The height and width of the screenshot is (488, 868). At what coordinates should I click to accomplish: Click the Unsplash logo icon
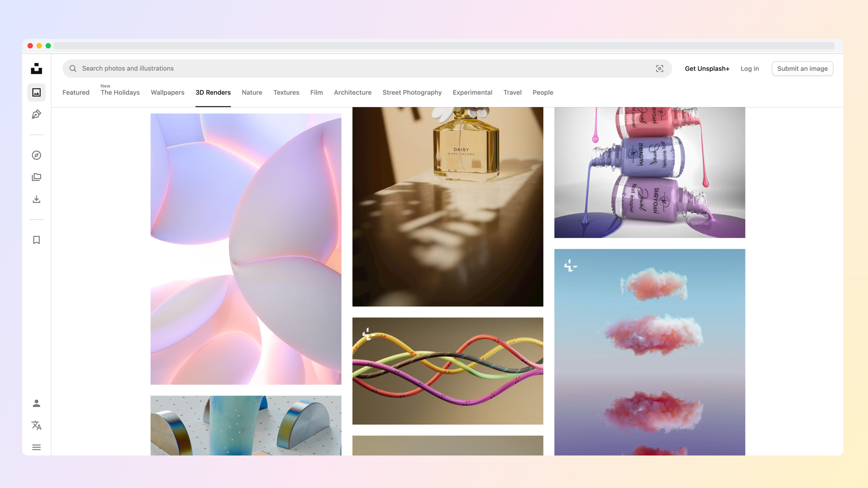(36, 69)
